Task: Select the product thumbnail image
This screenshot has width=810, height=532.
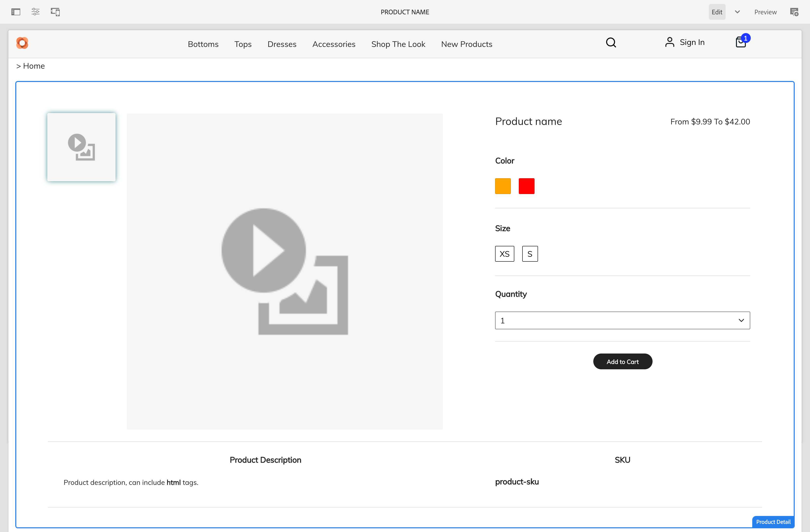Action: click(x=81, y=147)
